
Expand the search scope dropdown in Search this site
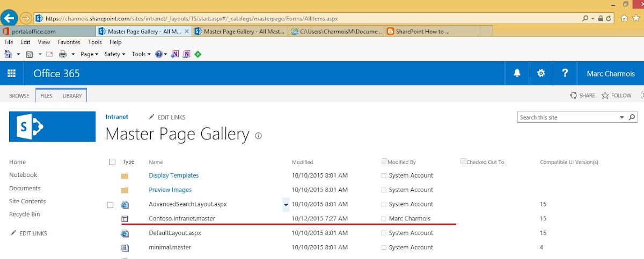(x=622, y=117)
